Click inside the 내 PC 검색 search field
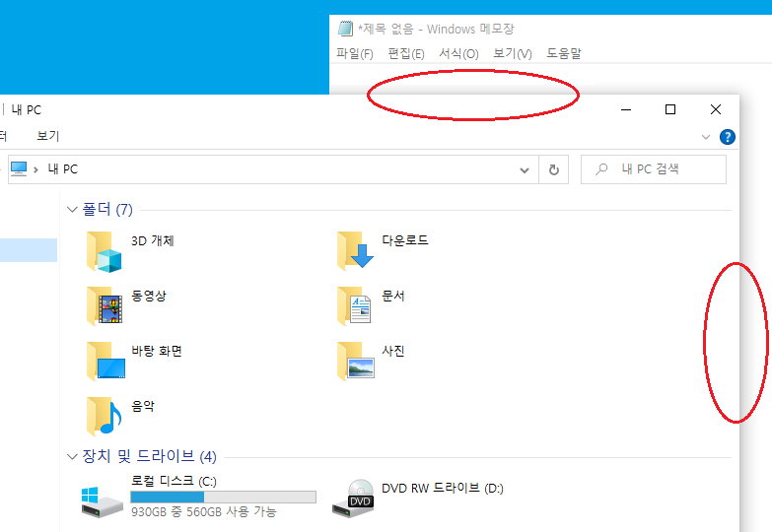The height and width of the screenshot is (532, 772). coord(654,169)
